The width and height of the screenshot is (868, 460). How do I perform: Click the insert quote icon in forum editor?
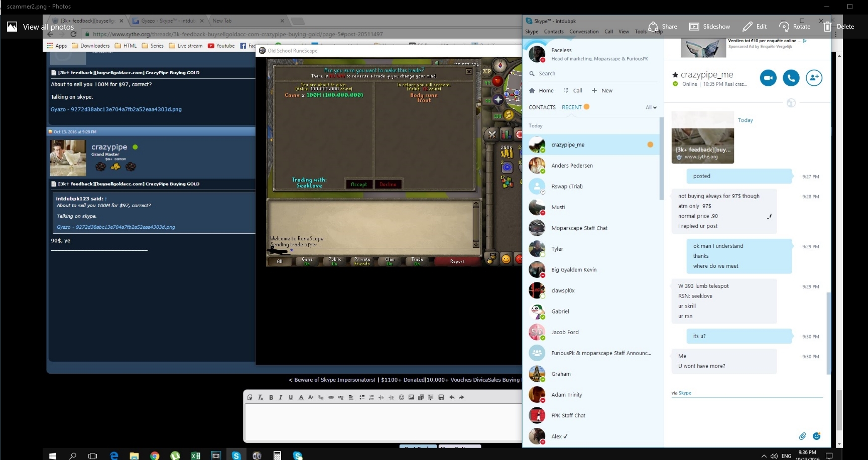point(430,397)
